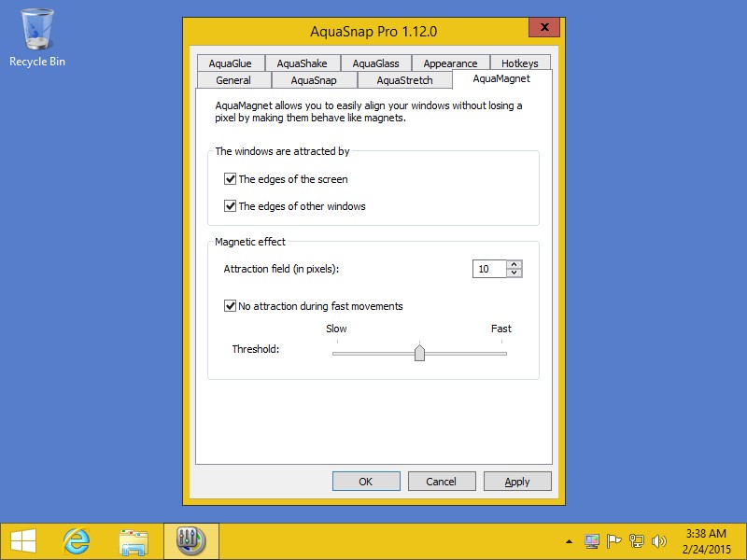Image resolution: width=747 pixels, height=560 pixels.
Task: Click 'The windows are attracted by' title
Action: [x=283, y=151]
